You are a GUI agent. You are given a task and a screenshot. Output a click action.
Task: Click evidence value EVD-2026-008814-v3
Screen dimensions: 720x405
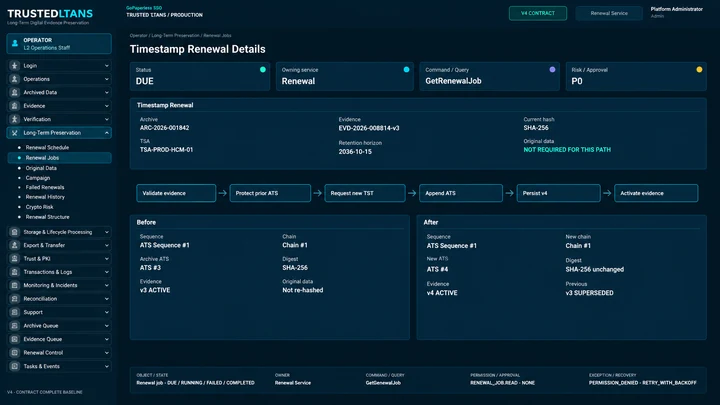369,128
